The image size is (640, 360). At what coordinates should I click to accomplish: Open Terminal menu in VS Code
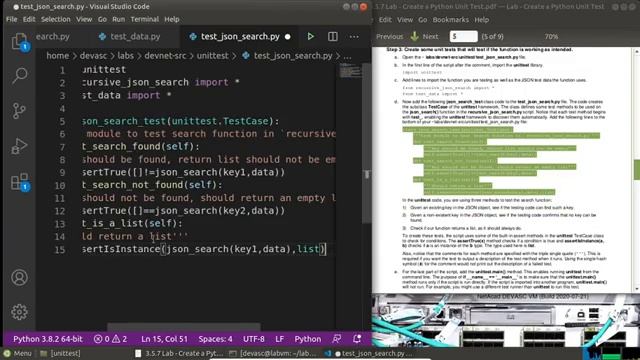[x=144, y=19]
